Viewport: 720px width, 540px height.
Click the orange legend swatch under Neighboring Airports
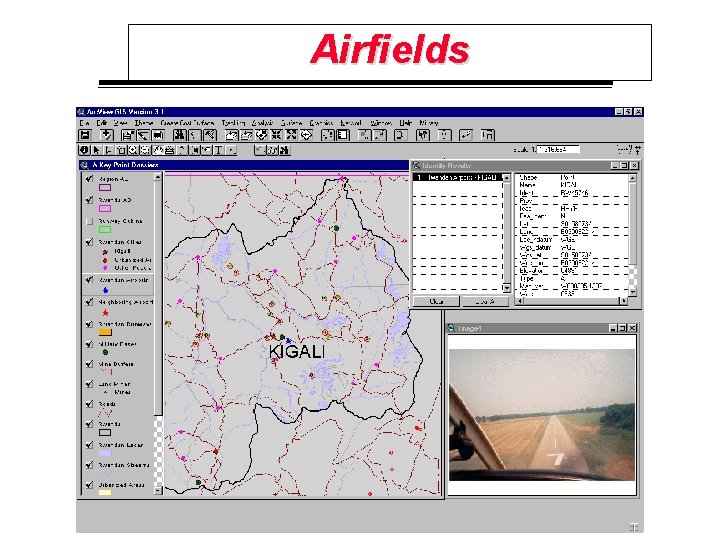pyautogui.click(x=105, y=332)
